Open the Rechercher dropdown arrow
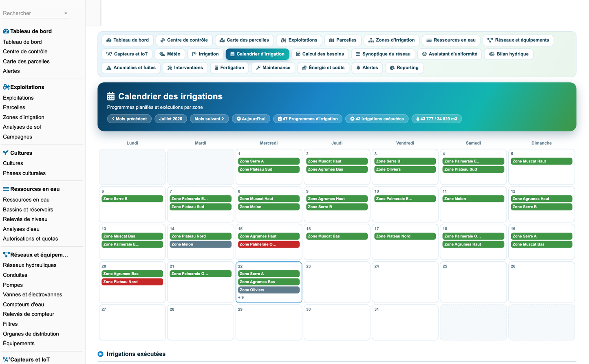Viewport: 589px width, 364px height. tap(66, 13)
